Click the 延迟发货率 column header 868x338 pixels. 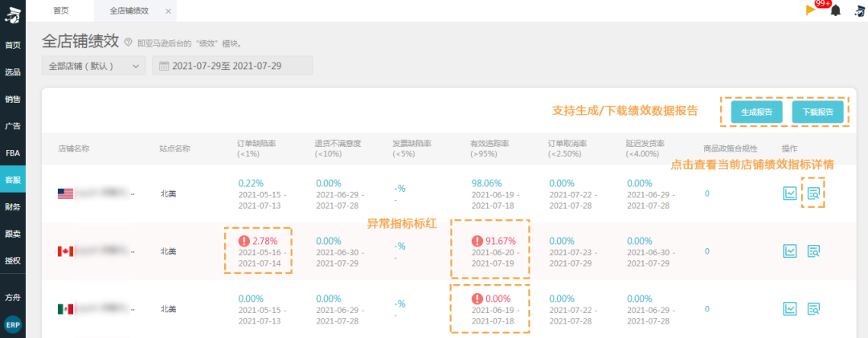pyautogui.click(x=646, y=149)
